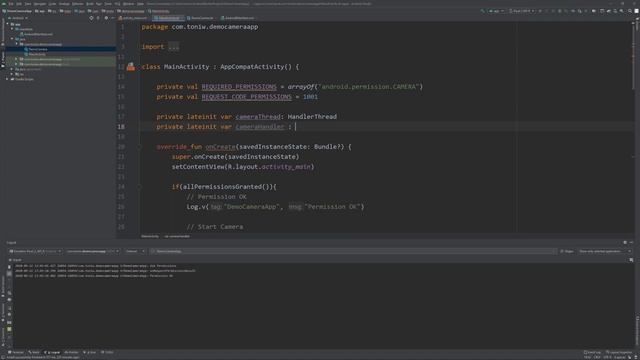Open Resource Manager side tab
The height and width of the screenshot is (360, 640).
pos(2,31)
